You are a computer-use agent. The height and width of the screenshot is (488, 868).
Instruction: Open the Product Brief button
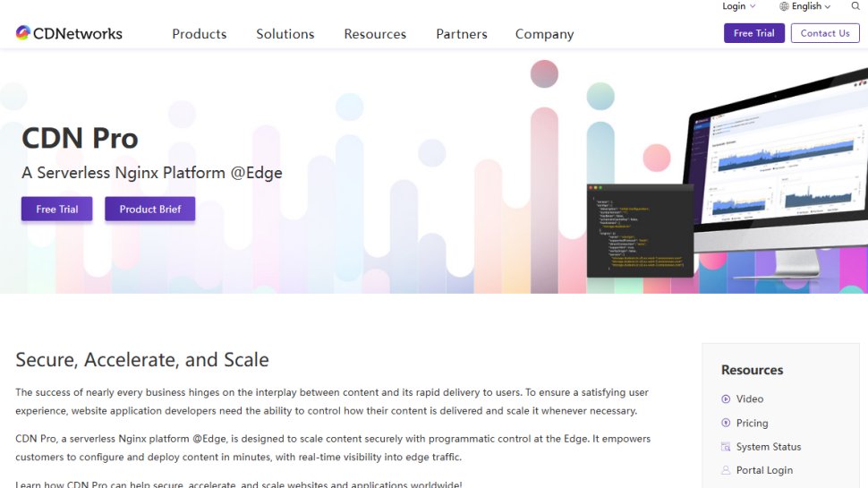point(150,209)
